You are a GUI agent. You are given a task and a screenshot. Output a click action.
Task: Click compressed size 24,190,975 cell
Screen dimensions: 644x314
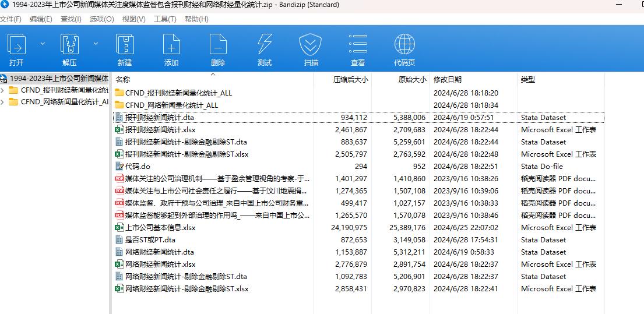pyautogui.click(x=349, y=227)
